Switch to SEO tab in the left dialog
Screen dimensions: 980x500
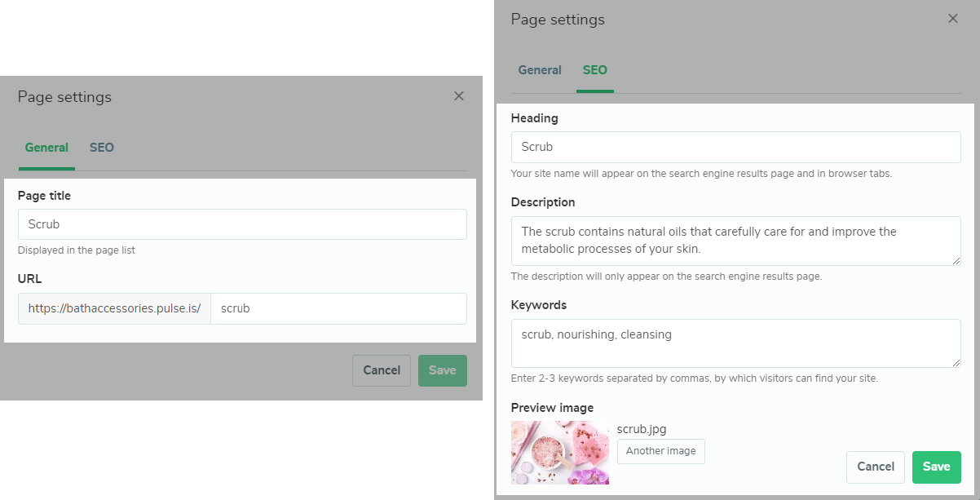(102, 148)
